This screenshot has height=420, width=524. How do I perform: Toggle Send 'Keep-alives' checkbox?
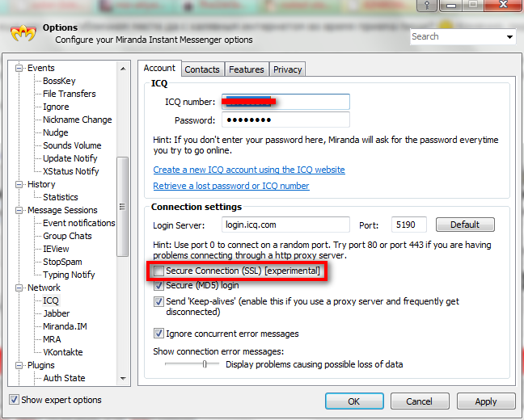[x=158, y=301]
